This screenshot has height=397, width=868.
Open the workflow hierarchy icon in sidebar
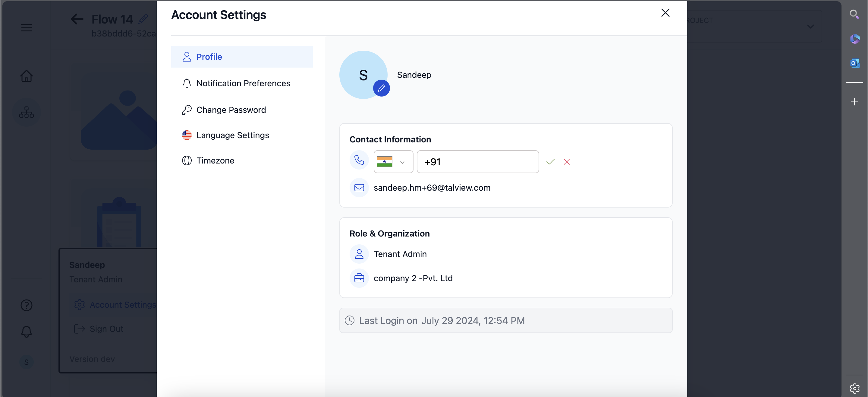pos(26,112)
